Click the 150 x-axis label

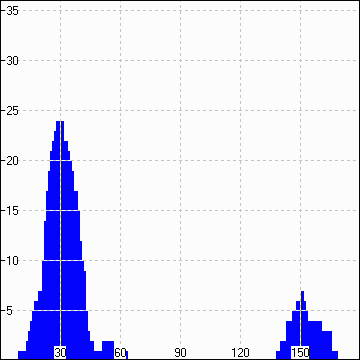point(300,353)
